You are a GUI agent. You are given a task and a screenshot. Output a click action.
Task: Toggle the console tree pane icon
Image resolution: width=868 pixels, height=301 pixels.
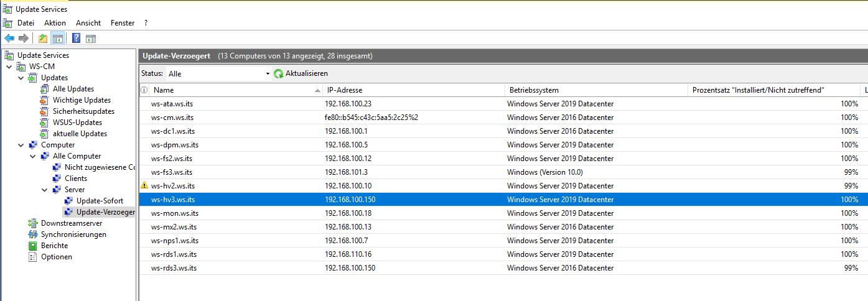coord(57,39)
